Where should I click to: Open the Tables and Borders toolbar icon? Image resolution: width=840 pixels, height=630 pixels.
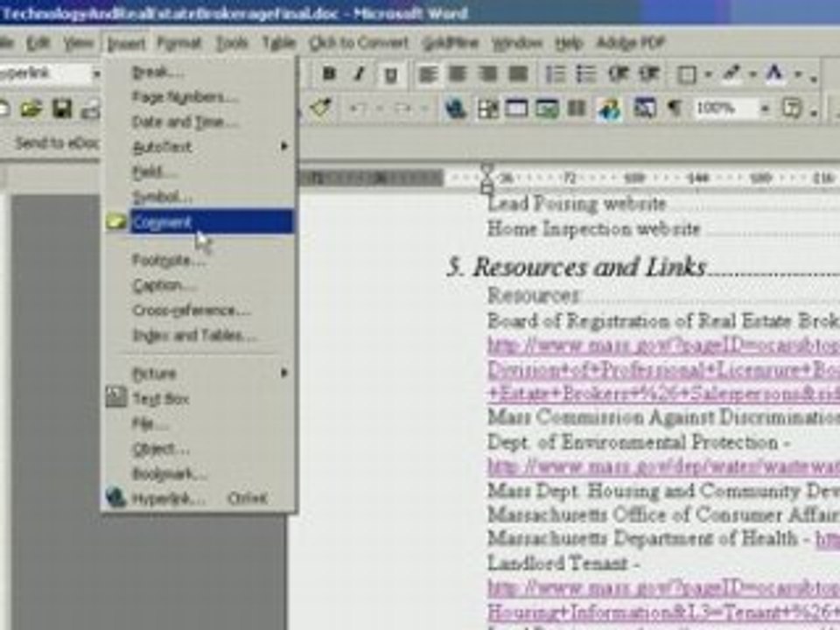[487, 109]
